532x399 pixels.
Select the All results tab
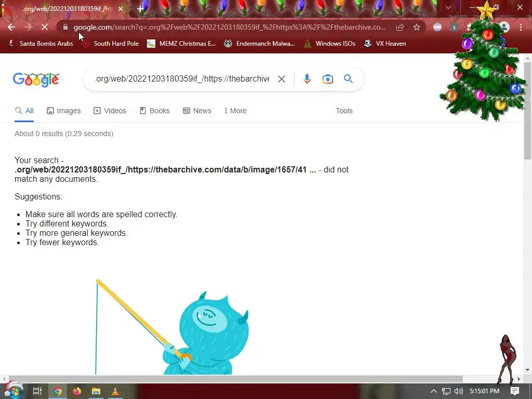coord(24,111)
